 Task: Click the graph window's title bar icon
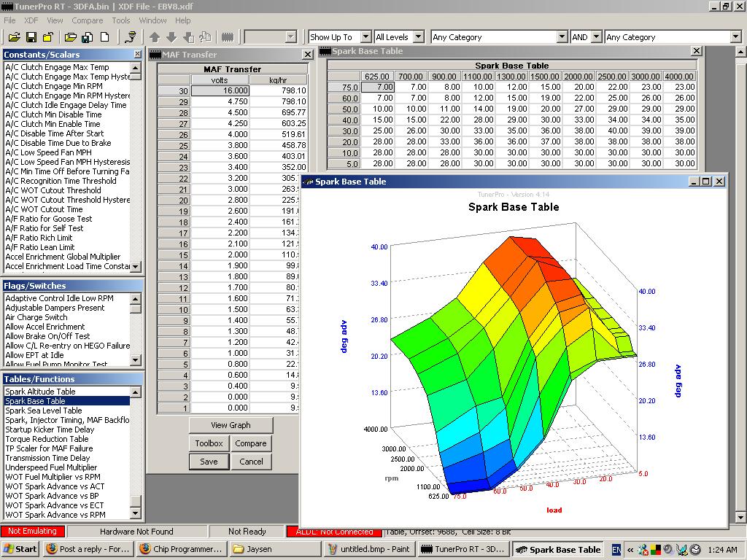coord(309,182)
